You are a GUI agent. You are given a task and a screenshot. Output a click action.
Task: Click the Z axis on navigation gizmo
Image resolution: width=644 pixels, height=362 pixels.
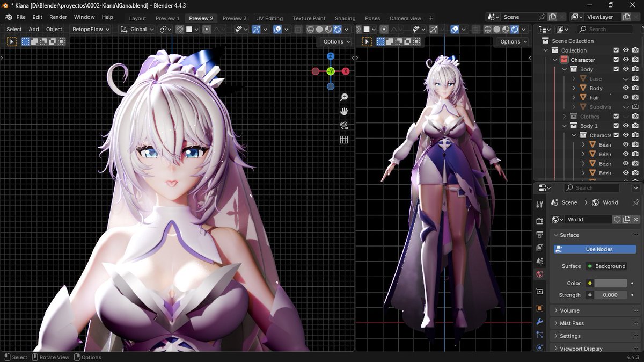(331, 56)
